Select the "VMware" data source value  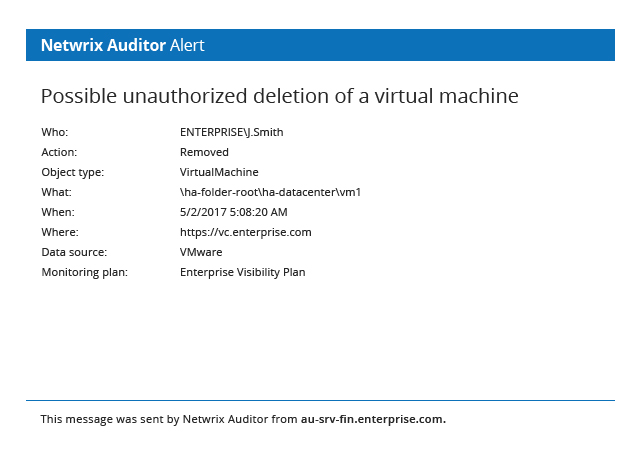[201, 252]
